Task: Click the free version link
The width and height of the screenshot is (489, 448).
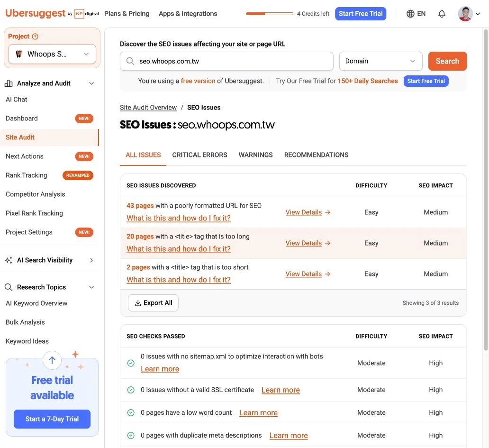Action: (198, 81)
